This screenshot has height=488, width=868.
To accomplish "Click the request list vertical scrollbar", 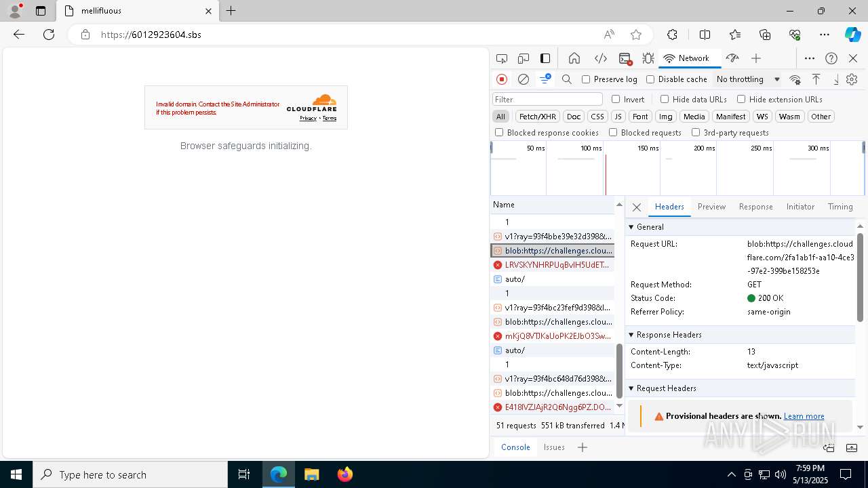I will point(619,371).
